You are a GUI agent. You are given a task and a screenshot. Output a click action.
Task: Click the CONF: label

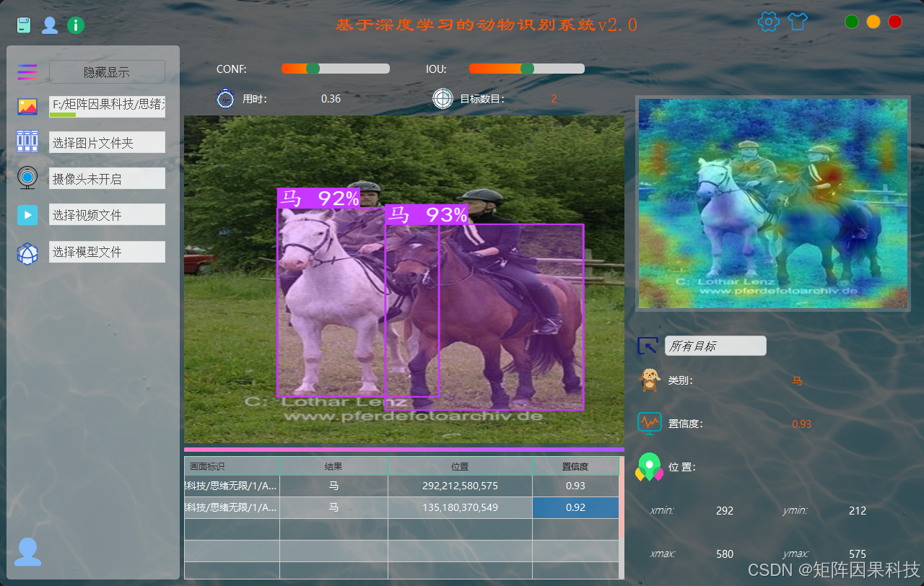231,69
